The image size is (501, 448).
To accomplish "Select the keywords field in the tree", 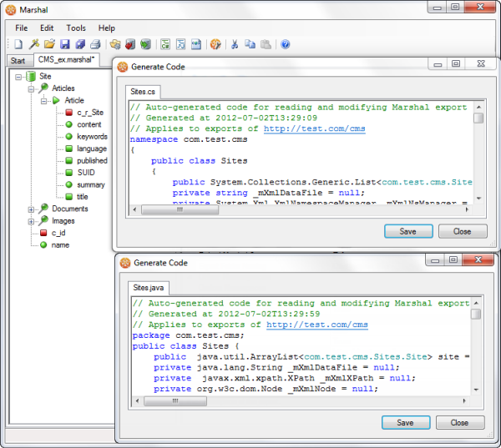I will tap(92, 137).
